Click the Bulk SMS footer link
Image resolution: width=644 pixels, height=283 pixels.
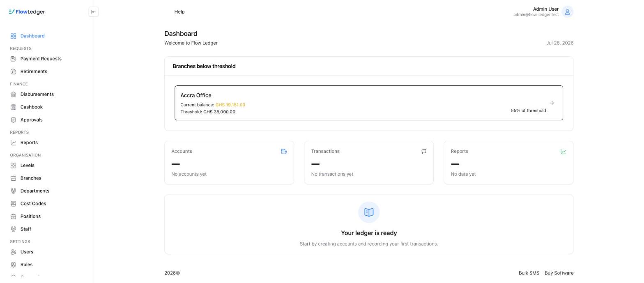[x=529, y=273]
